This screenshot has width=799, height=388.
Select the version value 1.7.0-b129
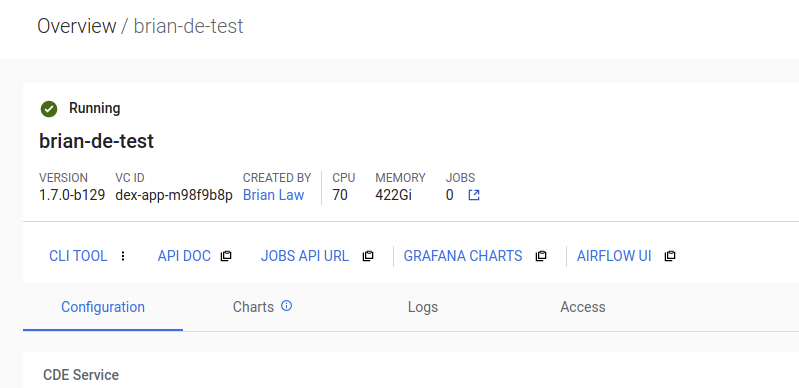click(x=72, y=195)
